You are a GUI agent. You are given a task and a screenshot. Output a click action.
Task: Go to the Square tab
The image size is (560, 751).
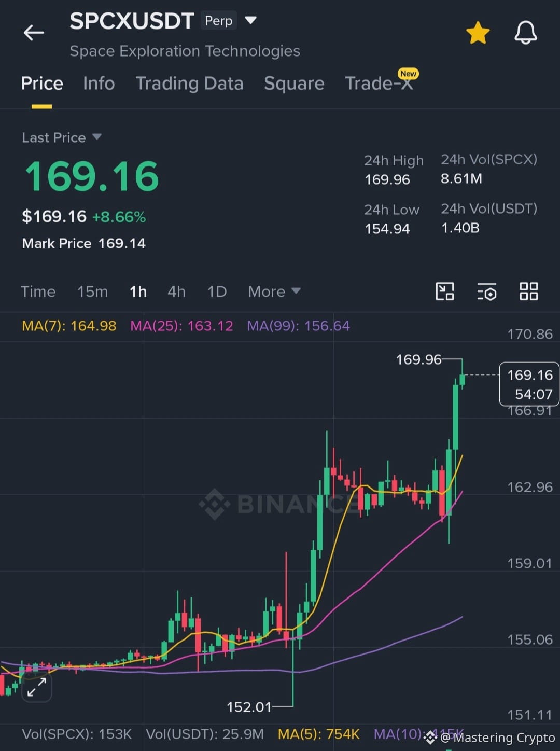click(294, 84)
